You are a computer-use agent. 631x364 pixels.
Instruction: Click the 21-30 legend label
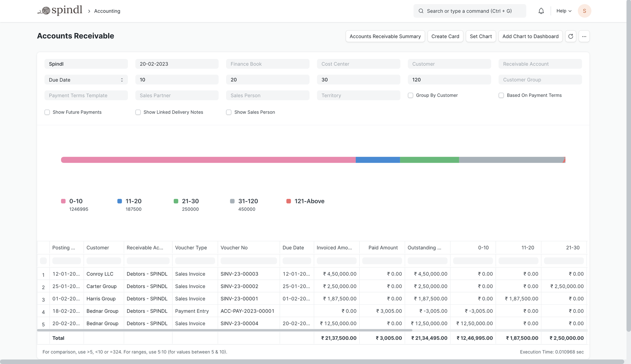coord(190,201)
